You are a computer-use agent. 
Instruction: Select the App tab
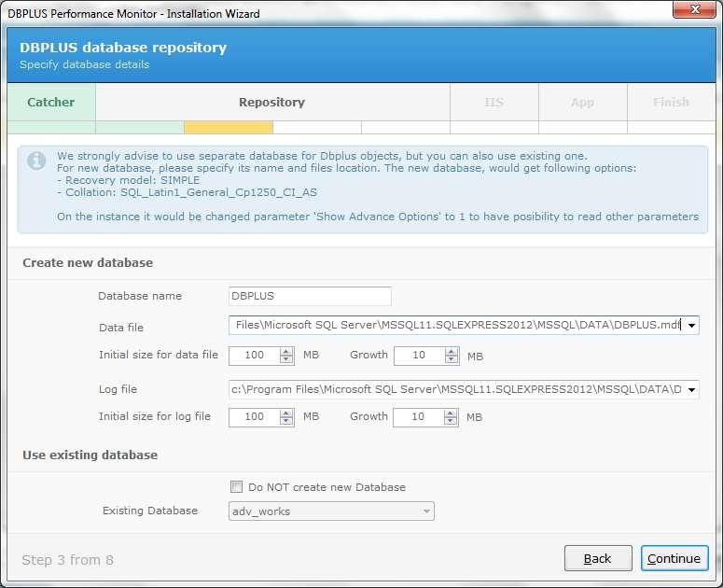click(x=583, y=102)
